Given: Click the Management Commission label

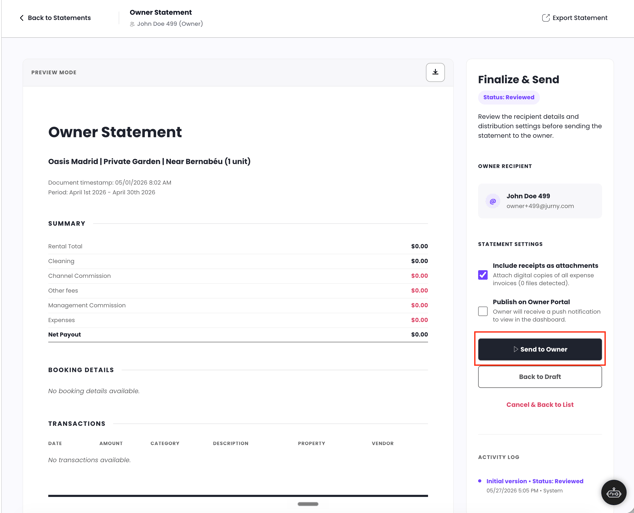Looking at the screenshot, I should (x=87, y=305).
